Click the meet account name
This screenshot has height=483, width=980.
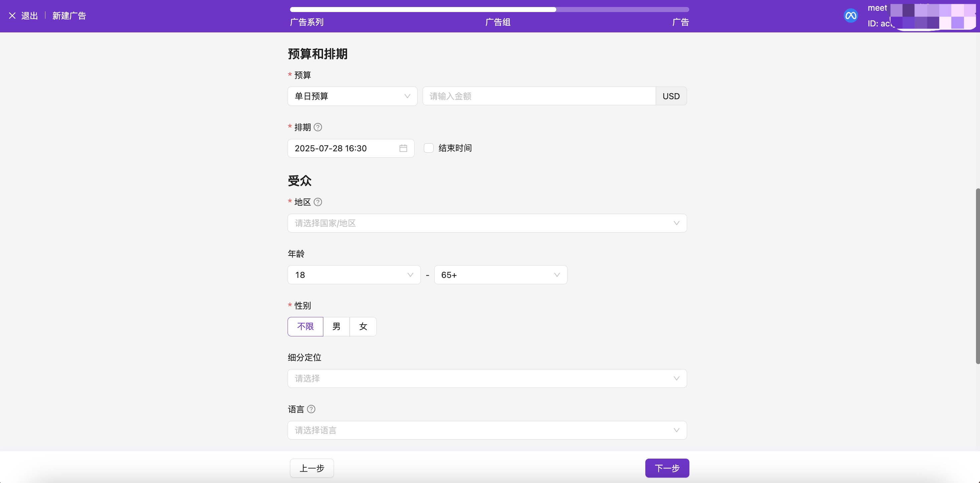coord(877,8)
